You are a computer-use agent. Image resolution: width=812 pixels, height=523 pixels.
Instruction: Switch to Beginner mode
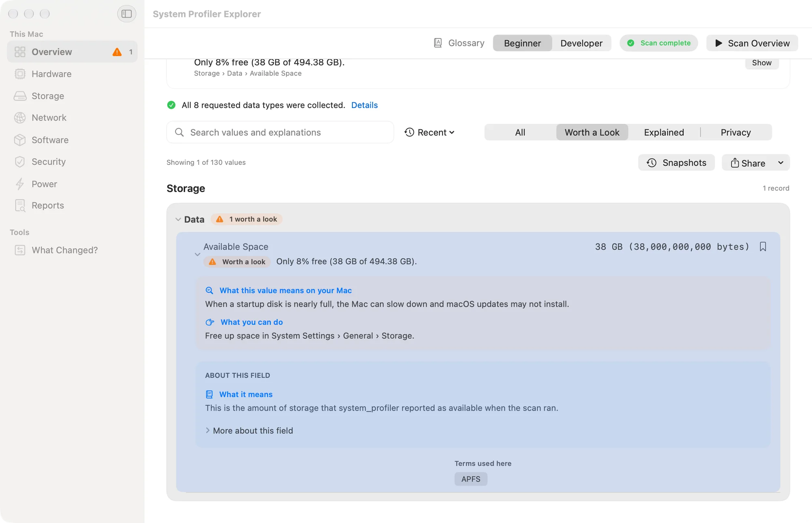(x=523, y=43)
